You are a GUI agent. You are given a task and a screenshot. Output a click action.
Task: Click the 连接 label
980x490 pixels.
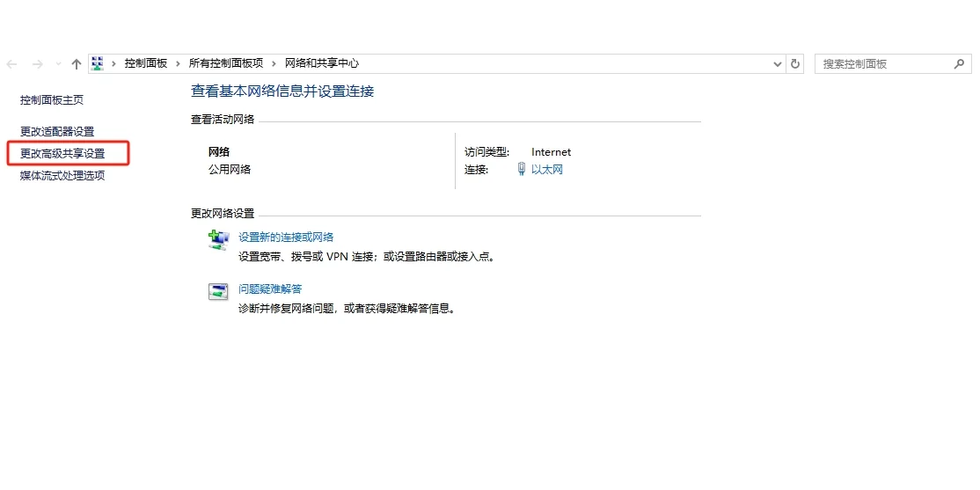(476, 170)
